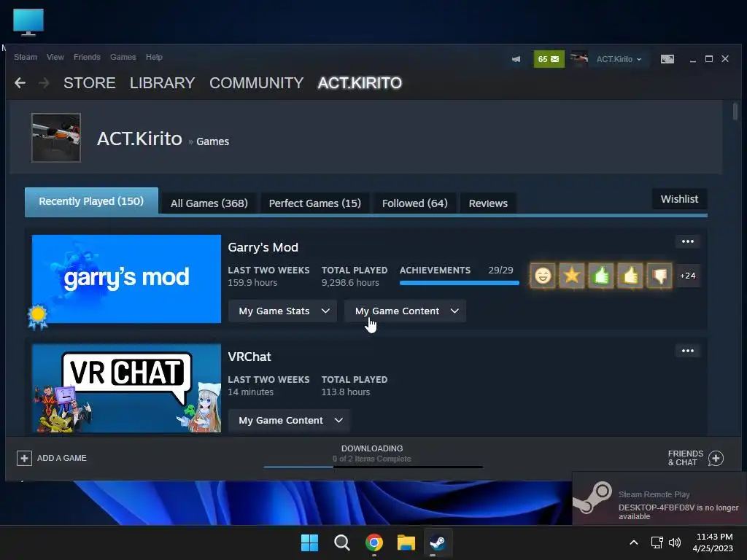Expand Garry's Mod My Game Stats dropdown

pos(282,311)
